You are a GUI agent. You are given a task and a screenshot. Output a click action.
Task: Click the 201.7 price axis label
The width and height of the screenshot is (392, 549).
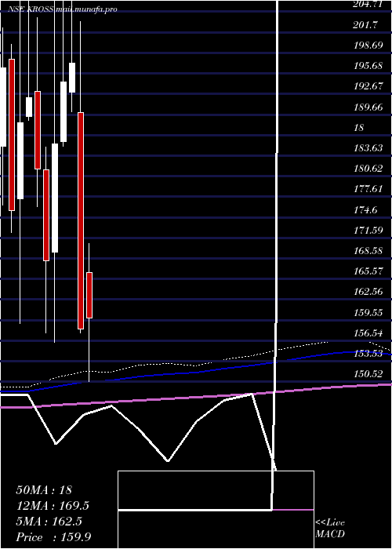point(365,24)
